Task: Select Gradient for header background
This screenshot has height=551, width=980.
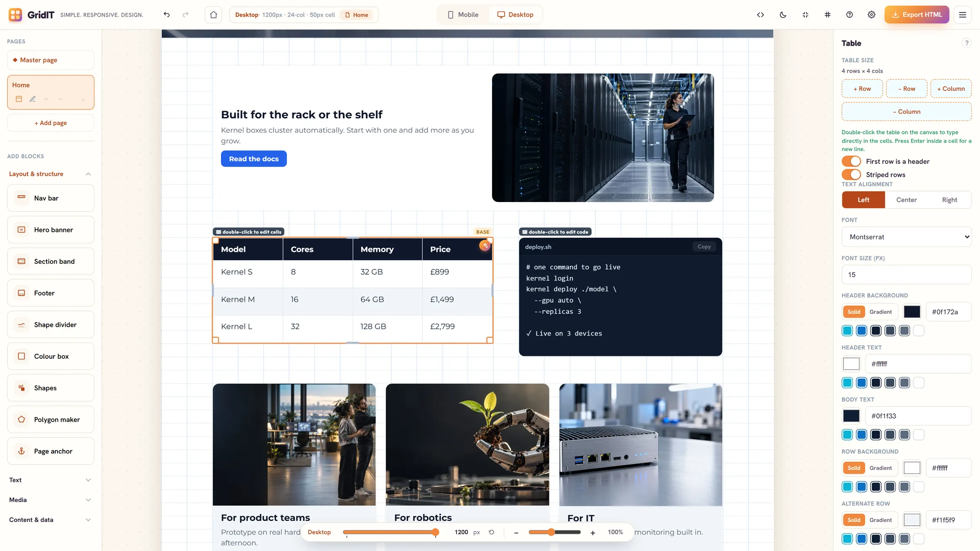Action: pyautogui.click(x=880, y=312)
